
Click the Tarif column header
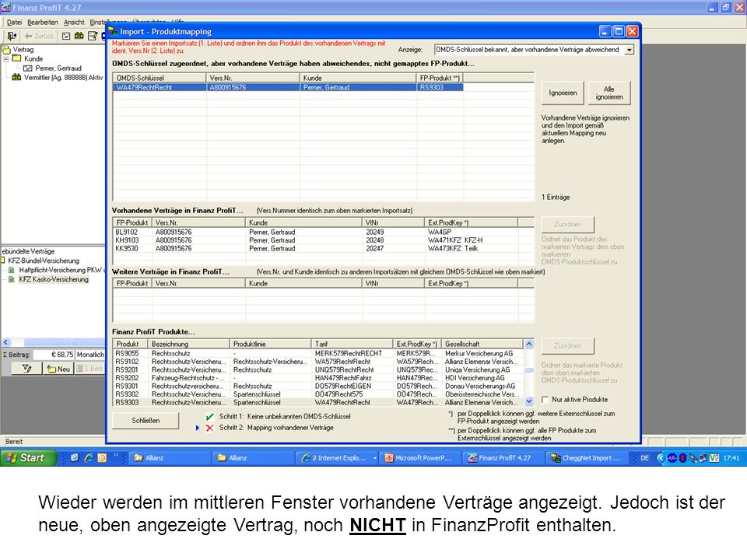pos(352,344)
